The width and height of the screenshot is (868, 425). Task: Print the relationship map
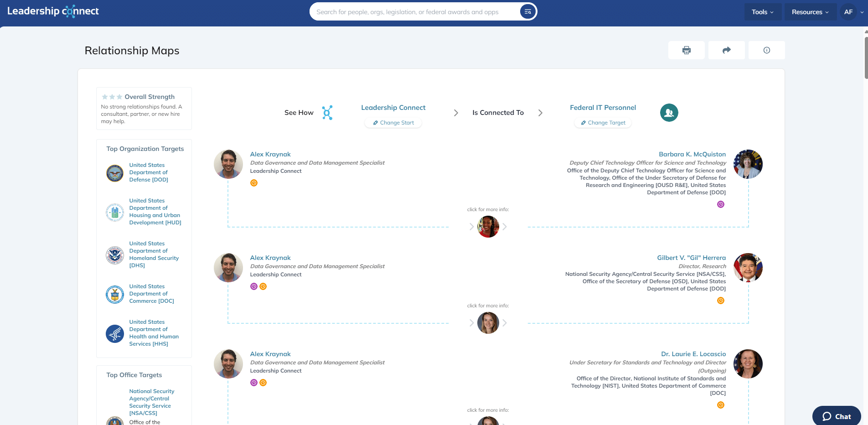click(687, 50)
